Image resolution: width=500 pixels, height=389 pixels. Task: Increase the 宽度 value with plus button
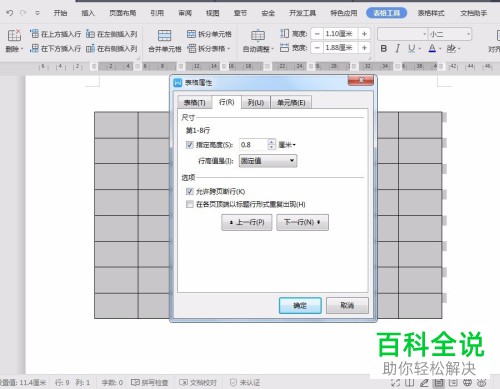pyautogui.click(x=364, y=48)
